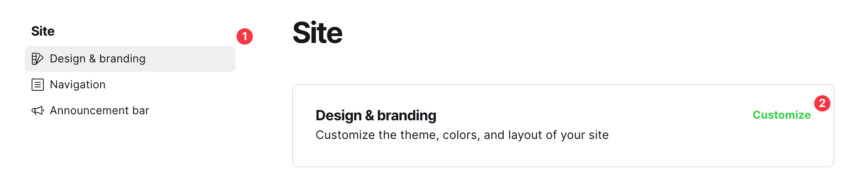Click the Announcement bar megaphone icon
Viewport: 868px width, 192px height.
click(x=38, y=111)
